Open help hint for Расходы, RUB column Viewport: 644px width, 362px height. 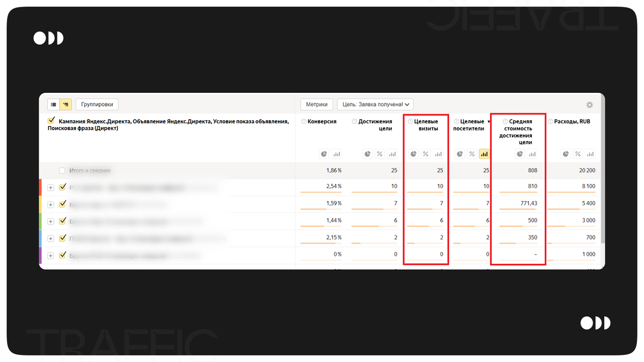point(551,122)
